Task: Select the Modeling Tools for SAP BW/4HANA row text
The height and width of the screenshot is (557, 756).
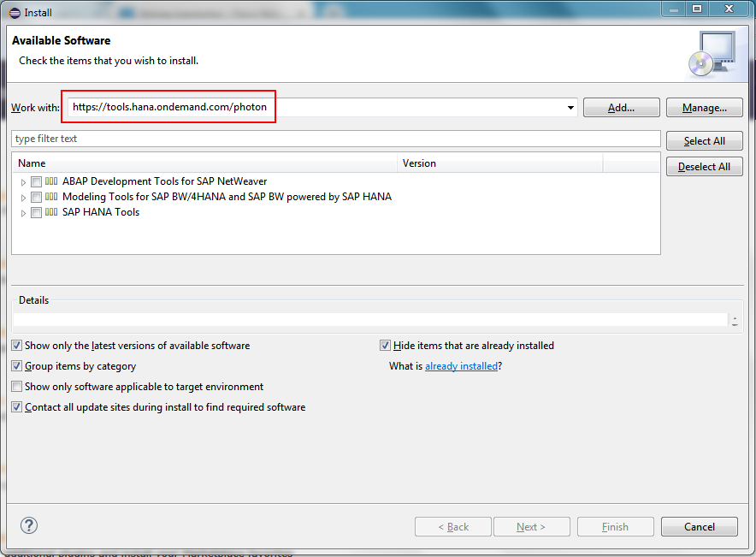Action: pyautogui.click(x=227, y=197)
